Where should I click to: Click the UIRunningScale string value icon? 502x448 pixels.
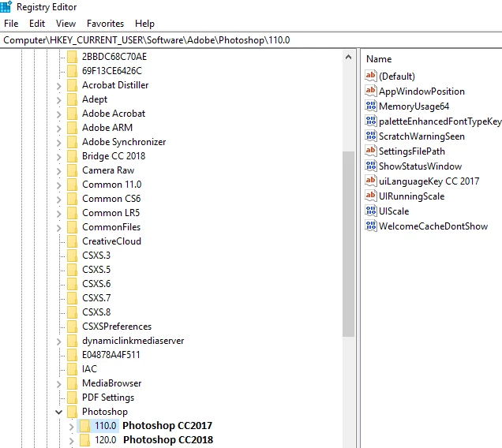tap(371, 196)
